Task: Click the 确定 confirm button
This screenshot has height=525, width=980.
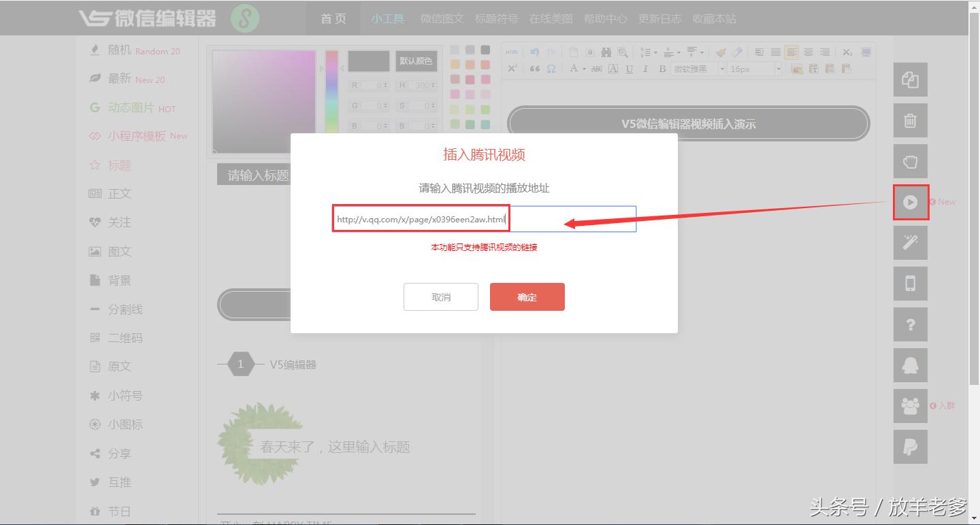Action: tap(527, 297)
